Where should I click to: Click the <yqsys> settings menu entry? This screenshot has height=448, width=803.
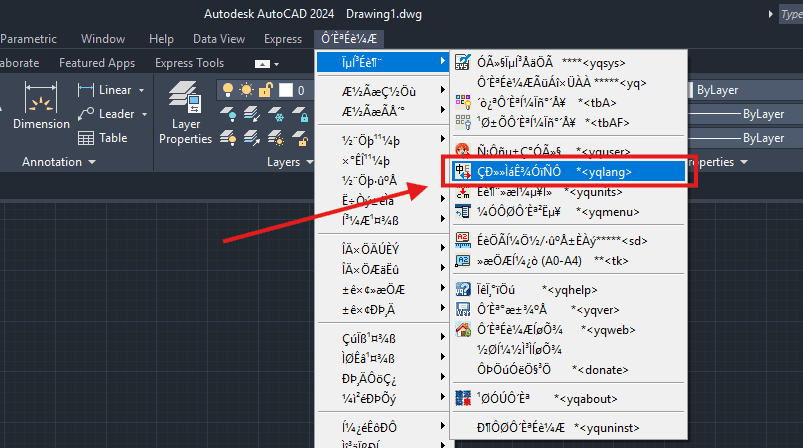coord(568,62)
